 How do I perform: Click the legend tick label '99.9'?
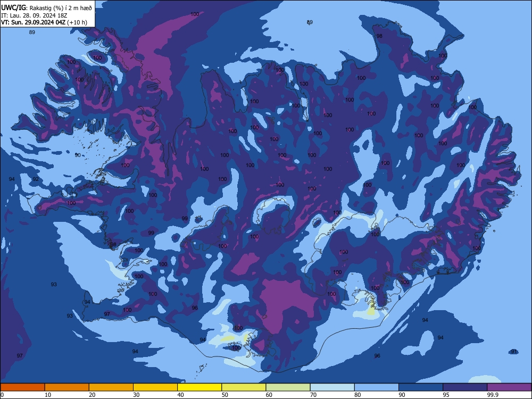[493, 395]
